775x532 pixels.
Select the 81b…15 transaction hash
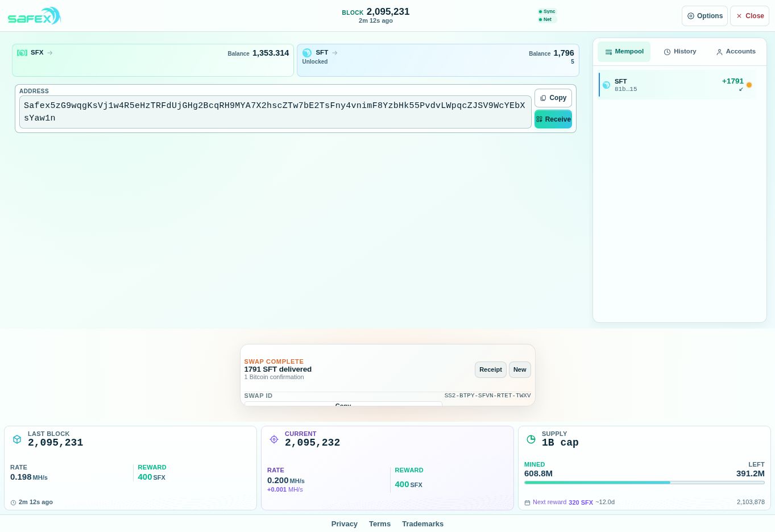(x=625, y=89)
